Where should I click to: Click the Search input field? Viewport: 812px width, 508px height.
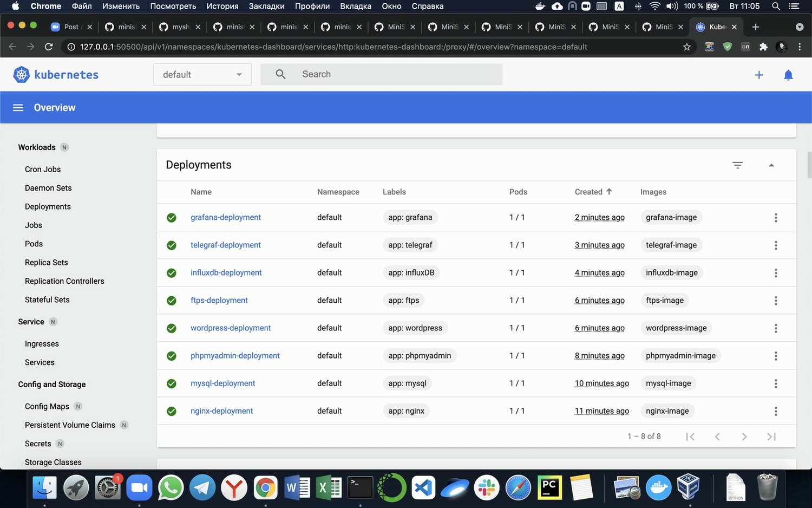[382, 74]
